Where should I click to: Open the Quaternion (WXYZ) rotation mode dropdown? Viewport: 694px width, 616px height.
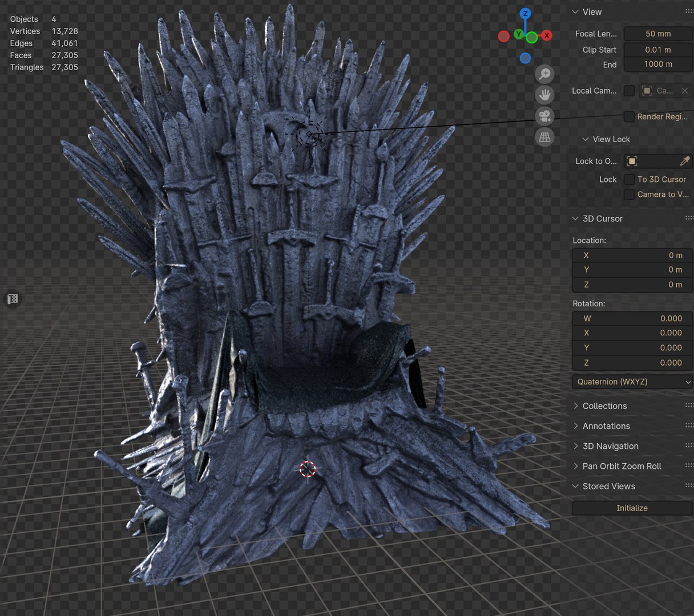coord(632,382)
